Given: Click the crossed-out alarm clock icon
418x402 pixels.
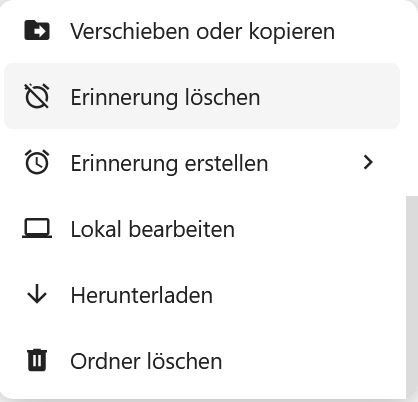Looking at the screenshot, I should [x=37, y=96].
